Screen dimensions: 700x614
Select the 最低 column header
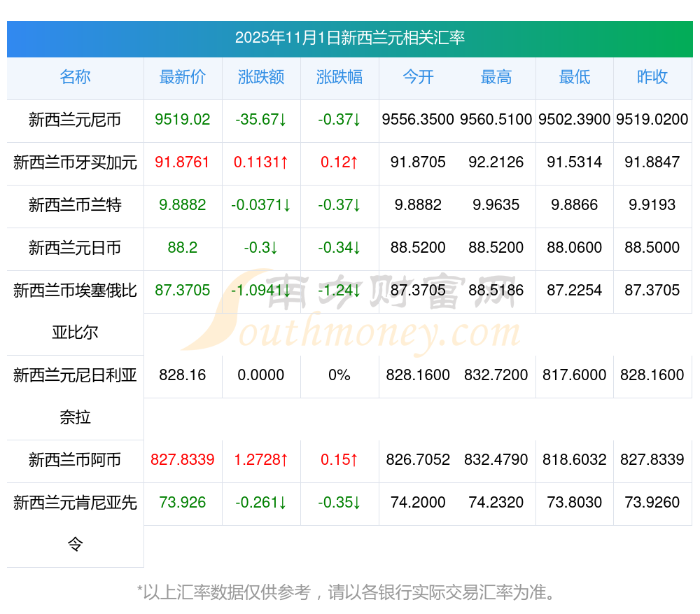574,77
